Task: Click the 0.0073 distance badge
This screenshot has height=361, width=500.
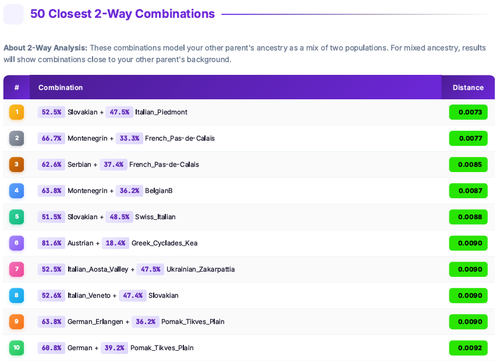Action: point(468,112)
